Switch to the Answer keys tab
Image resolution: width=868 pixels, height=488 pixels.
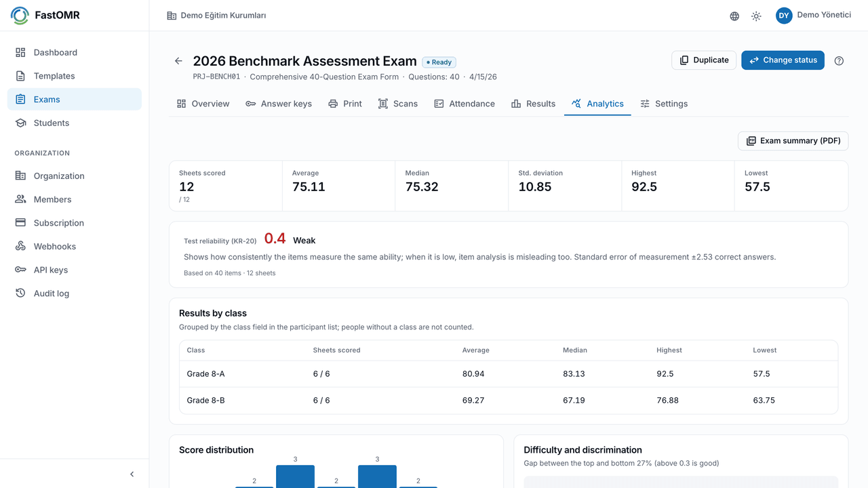(279, 104)
